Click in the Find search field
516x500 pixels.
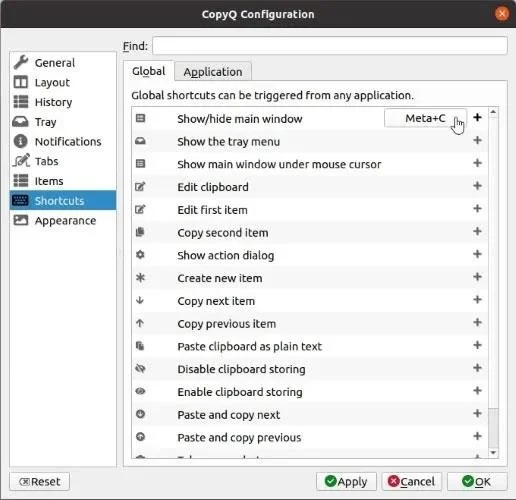(x=330, y=46)
